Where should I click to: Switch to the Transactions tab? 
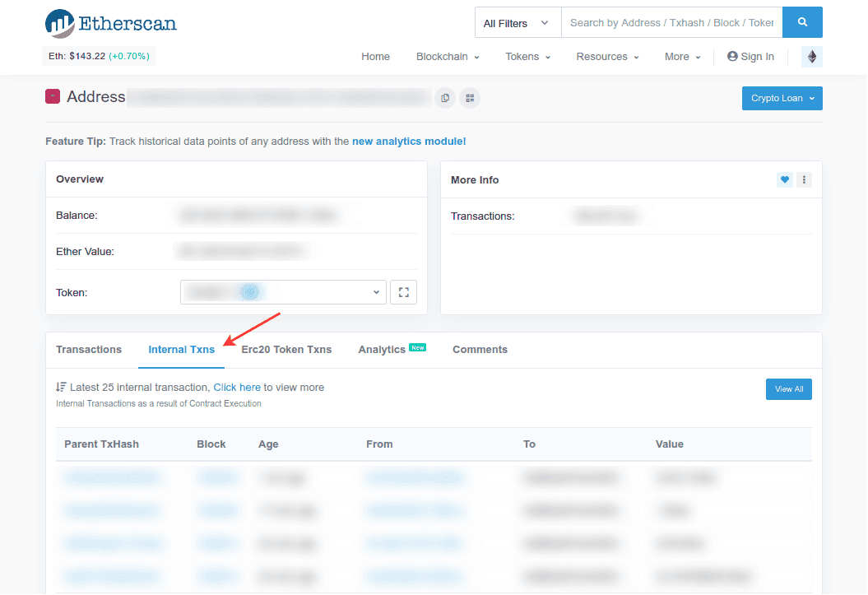point(89,349)
